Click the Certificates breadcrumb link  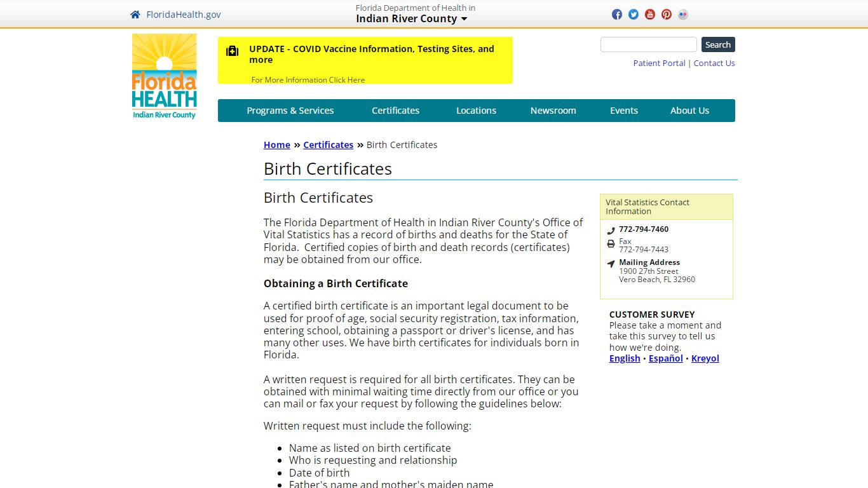pos(329,145)
